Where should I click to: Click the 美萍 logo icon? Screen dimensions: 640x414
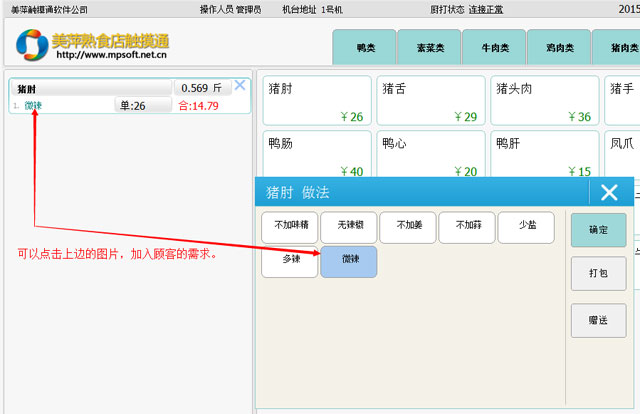pos(32,44)
